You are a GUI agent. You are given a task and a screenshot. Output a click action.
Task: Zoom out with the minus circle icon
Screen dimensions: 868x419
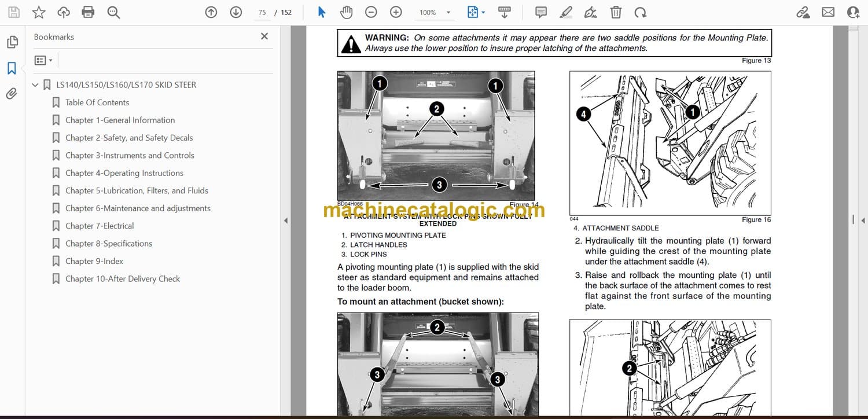point(371,12)
